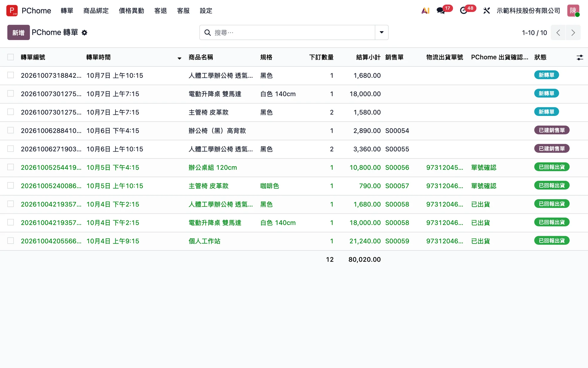588x368 pixels.
Task: Click order number 20261005254419...
Action: (51, 168)
